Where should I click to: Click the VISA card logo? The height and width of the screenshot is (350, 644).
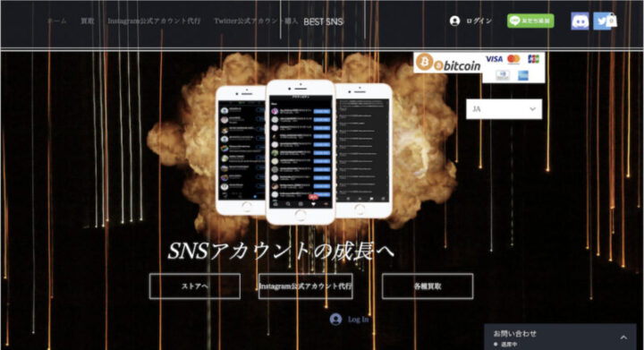pyautogui.click(x=494, y=59)
